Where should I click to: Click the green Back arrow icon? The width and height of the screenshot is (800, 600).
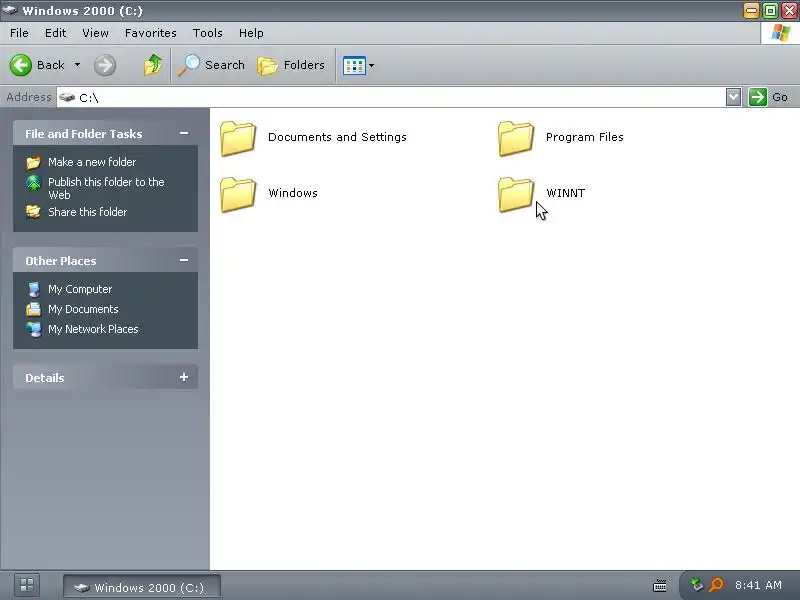click(21, 65)
